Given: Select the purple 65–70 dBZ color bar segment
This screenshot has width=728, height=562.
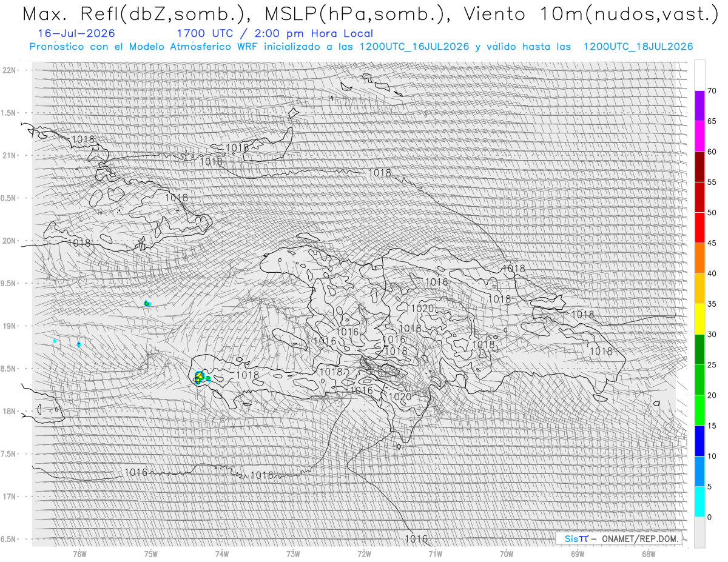Looking at the screenshot, I should [700, 106].
